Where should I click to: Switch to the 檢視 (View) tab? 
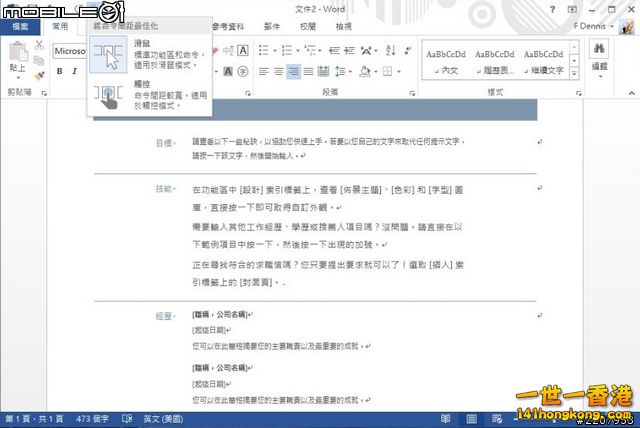click(343, 26)
